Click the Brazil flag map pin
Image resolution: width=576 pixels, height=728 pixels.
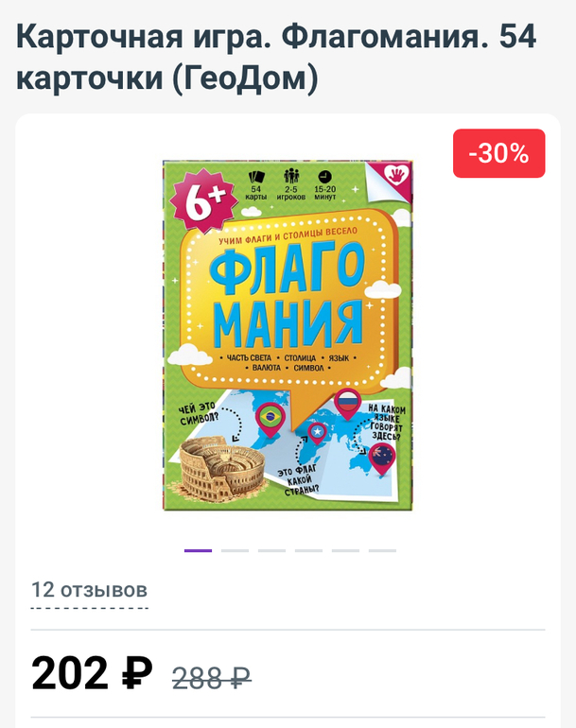point(270,419)
